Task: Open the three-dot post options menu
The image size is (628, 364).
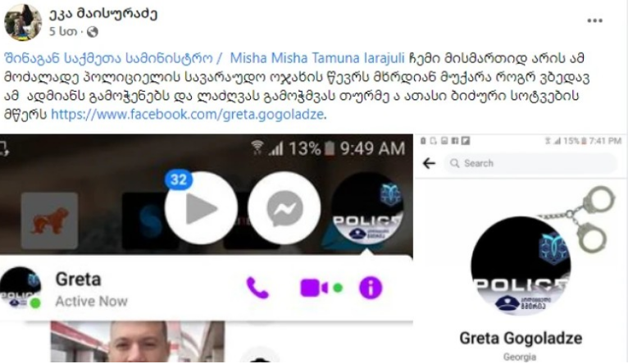Action: (x=594, y=20)
